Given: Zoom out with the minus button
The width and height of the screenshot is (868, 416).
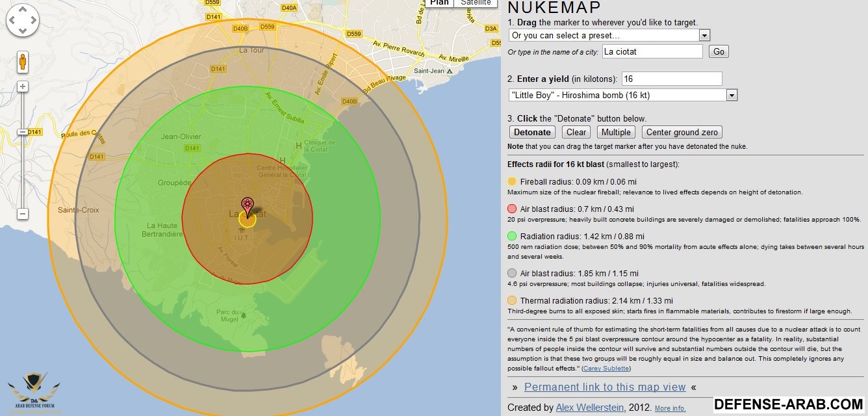Looking at the screenshot, I should 23,213.
